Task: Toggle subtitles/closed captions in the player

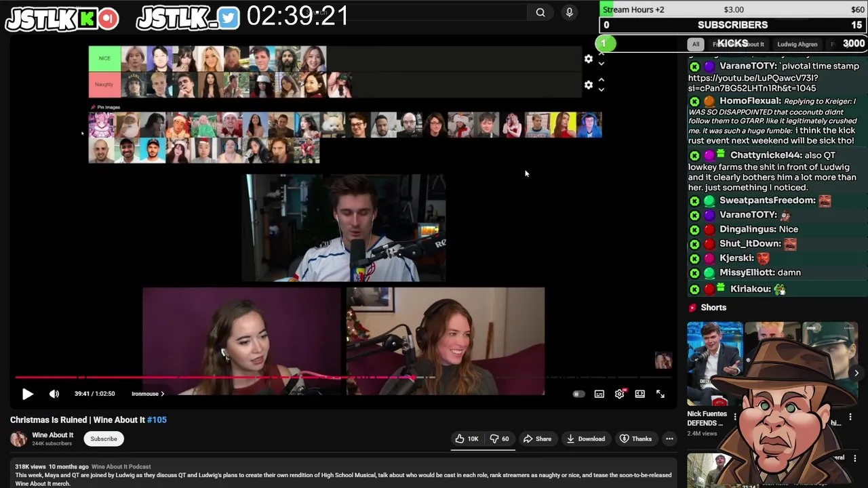Action: click(599, 394)
